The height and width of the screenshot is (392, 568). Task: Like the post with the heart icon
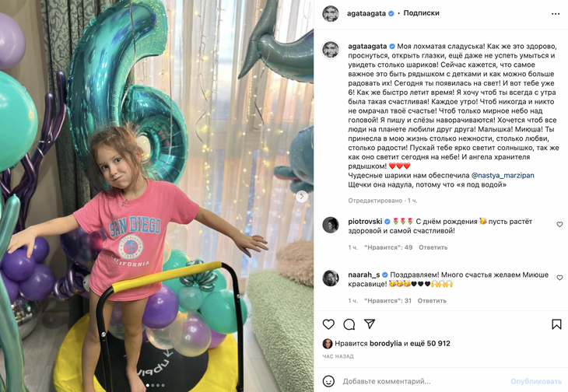click(328, 324)
